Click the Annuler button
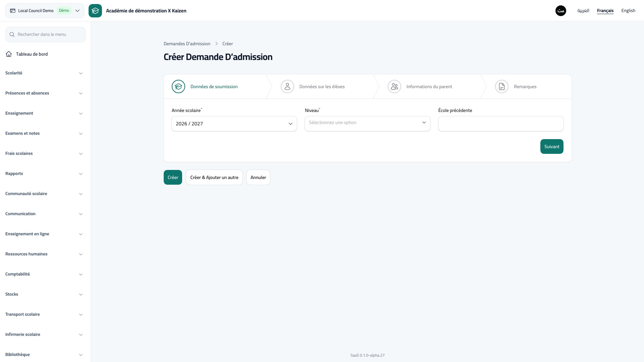 tap(258, 177)
